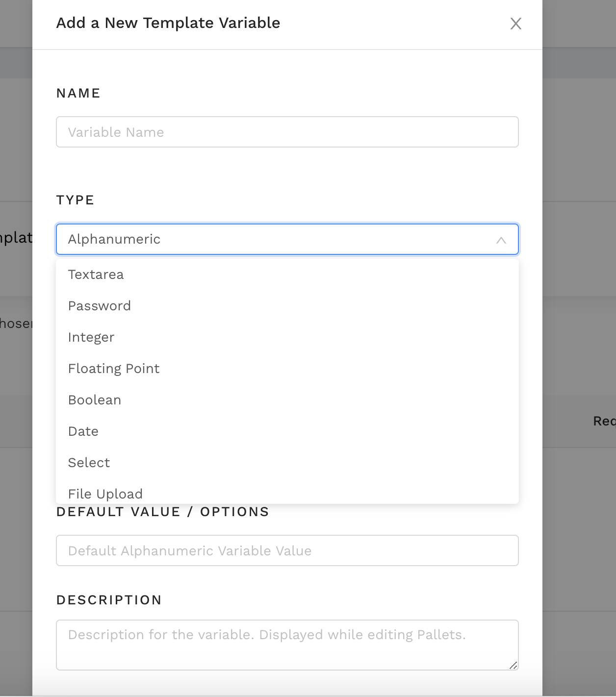This screenshot has height=697, width=616.
Task: Click the dialog title Add a New Template Variable
Action: pyautogui.click(x=168, y=23)
